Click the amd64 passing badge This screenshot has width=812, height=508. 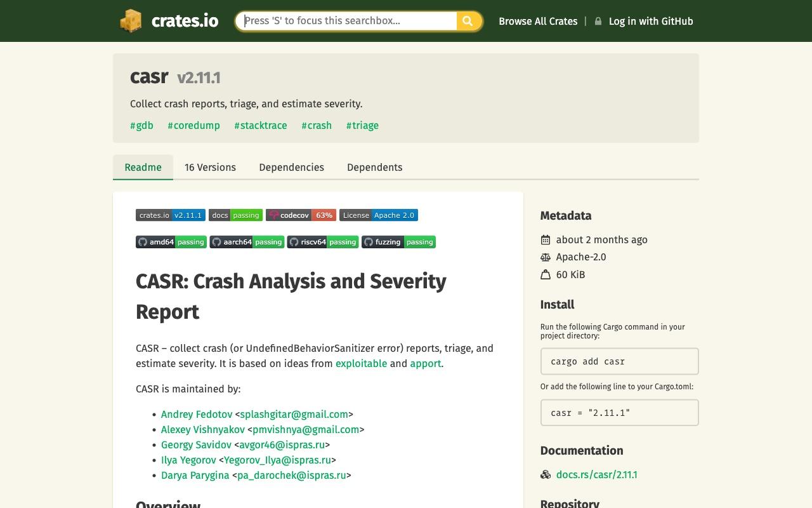(x=171, y=242)
